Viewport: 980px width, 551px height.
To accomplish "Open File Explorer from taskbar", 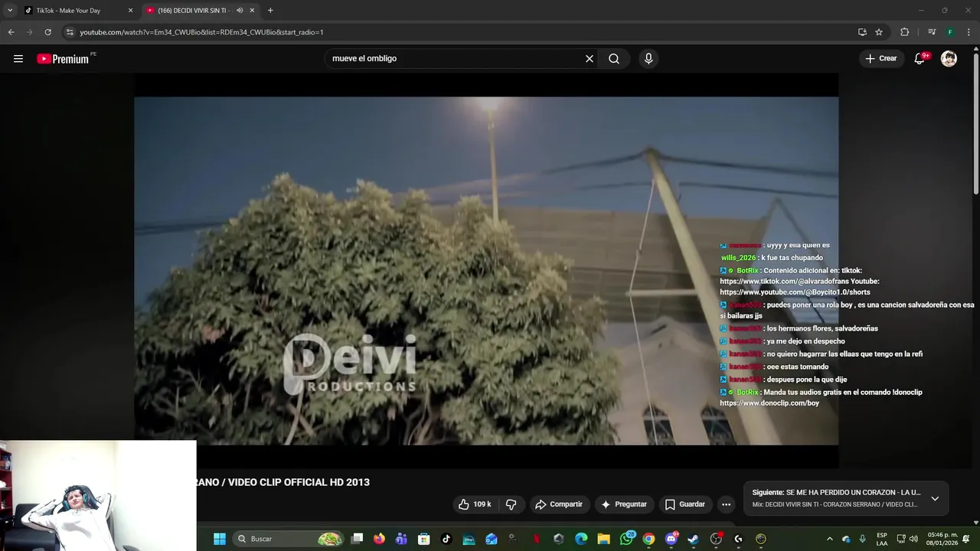I will point(603,539).
